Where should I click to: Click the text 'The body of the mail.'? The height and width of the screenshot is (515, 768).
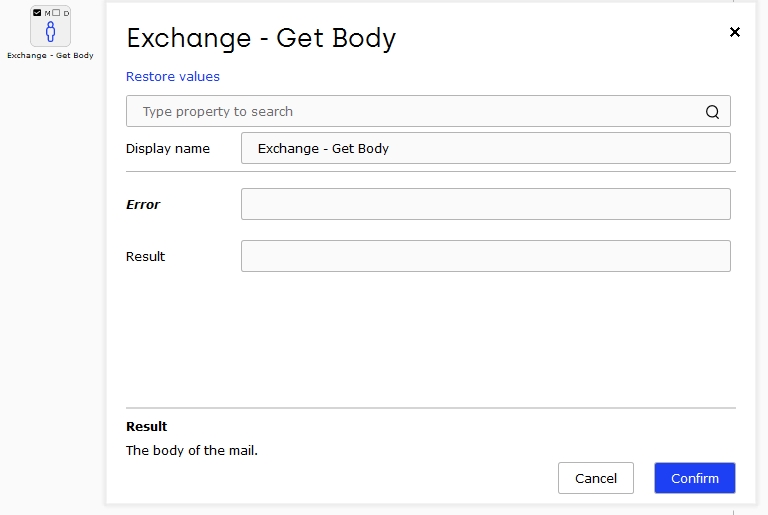[192, 450]
